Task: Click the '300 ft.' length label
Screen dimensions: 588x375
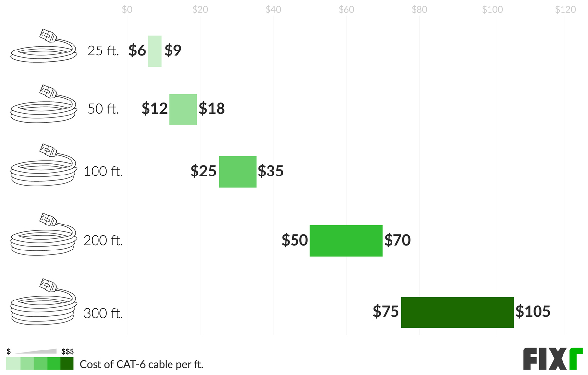Action: pos(103,313)
